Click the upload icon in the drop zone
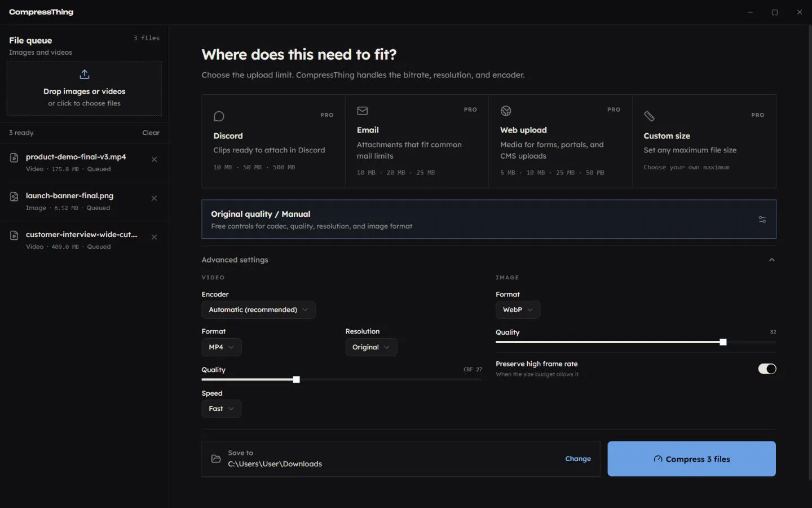 (85, 75)
